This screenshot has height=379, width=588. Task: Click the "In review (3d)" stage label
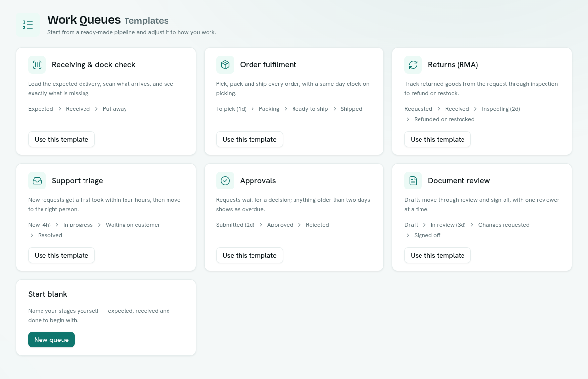pos(448,225)
